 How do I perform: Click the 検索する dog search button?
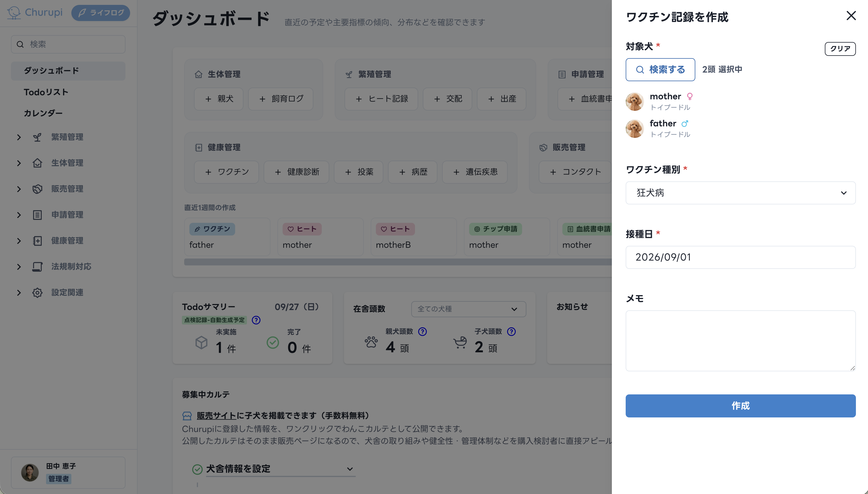point(660,70)
